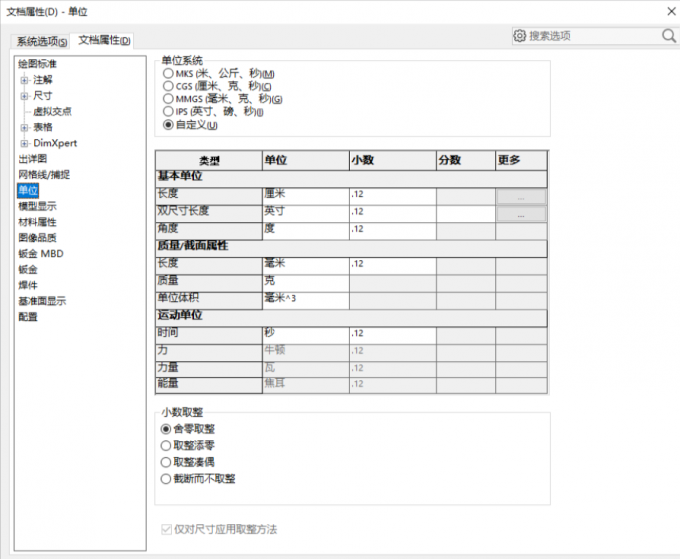The height and width of the screenshot is (559, 680).
Task: Switch to 文档属性 tab
Action: coord(104,40)
